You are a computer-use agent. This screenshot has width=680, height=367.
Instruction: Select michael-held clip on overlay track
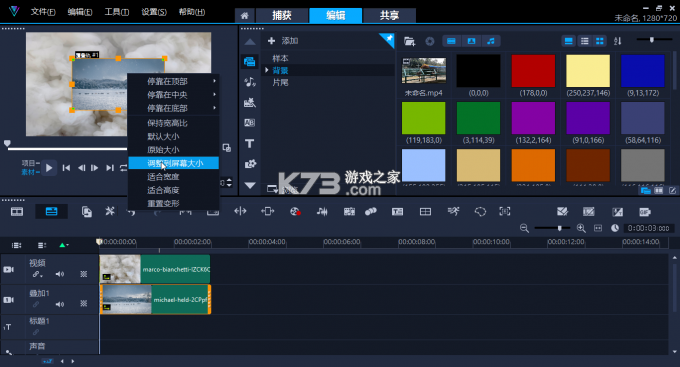tap(155, 299)
